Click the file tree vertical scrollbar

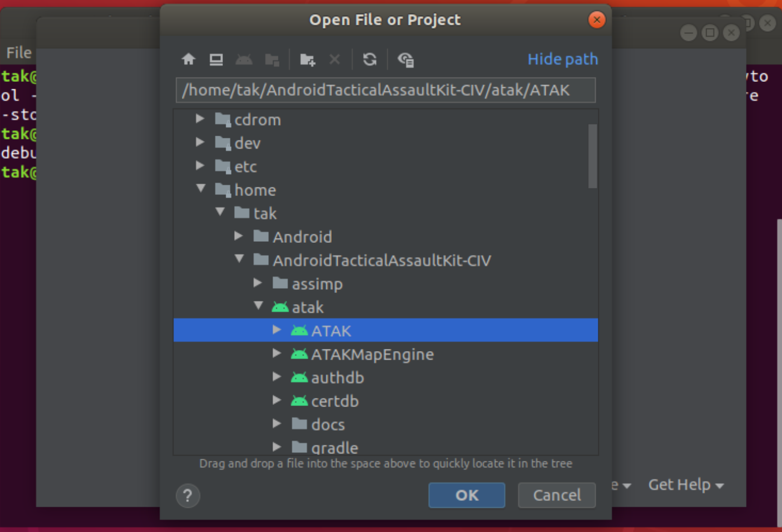point(593,156)
